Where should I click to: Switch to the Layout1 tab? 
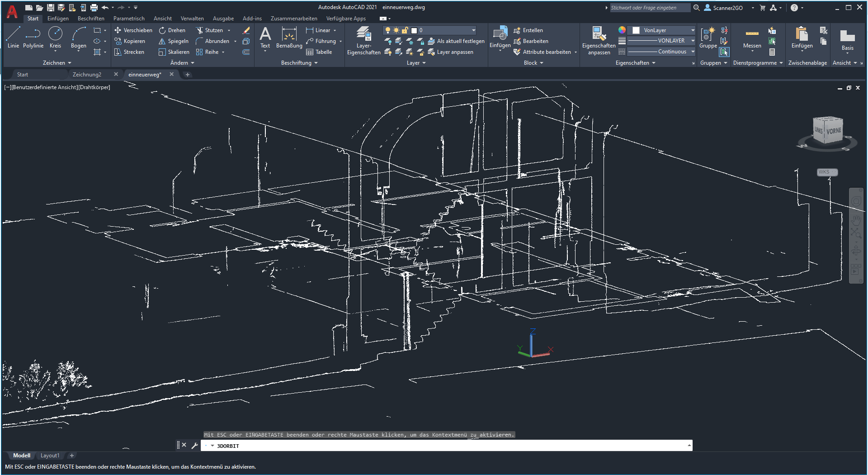click(50, 456)
